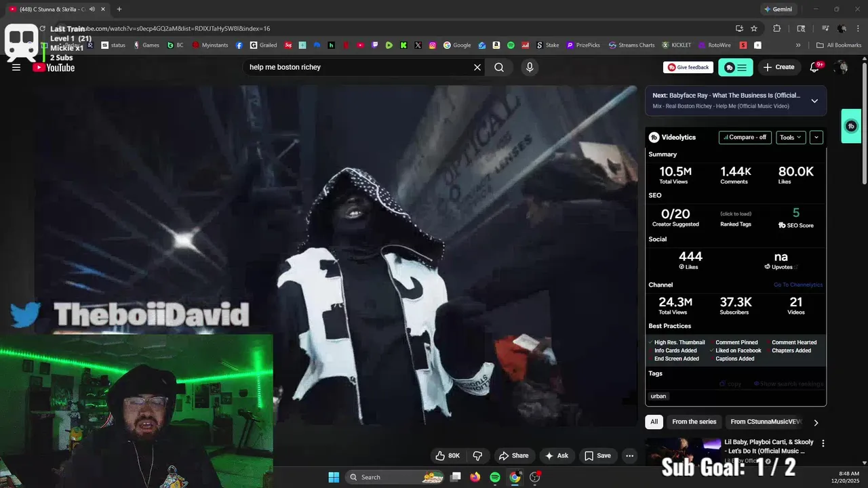Open Spotify from the taskbar

point(495,477)
